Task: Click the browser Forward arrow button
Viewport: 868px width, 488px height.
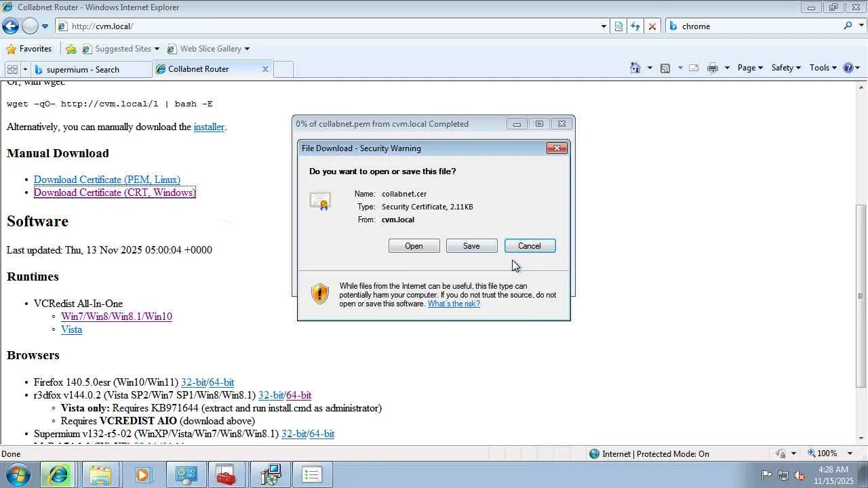Action: click(x=30, y=26)
